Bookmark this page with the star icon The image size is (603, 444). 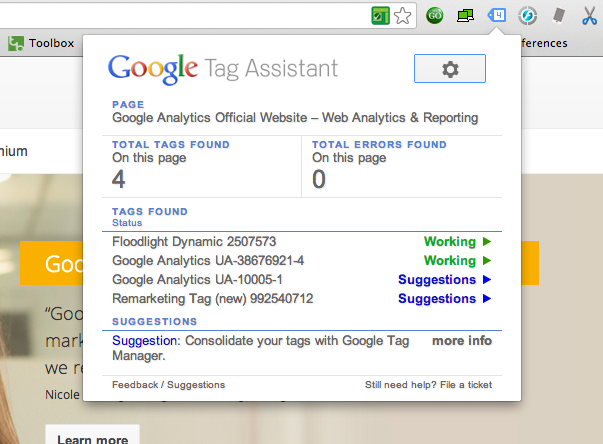pyautogui.click(x=403, y=16)
